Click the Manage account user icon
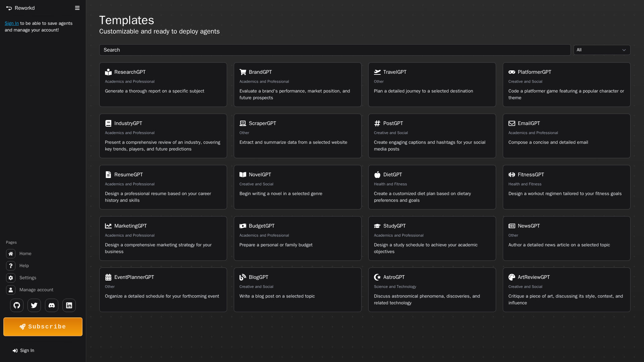 [11, 290]
